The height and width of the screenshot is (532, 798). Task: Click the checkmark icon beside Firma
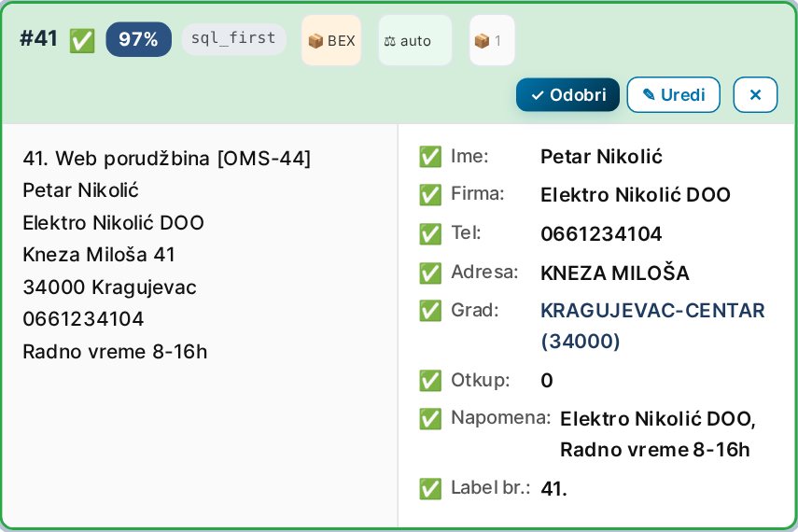click(x=430, y=194)
